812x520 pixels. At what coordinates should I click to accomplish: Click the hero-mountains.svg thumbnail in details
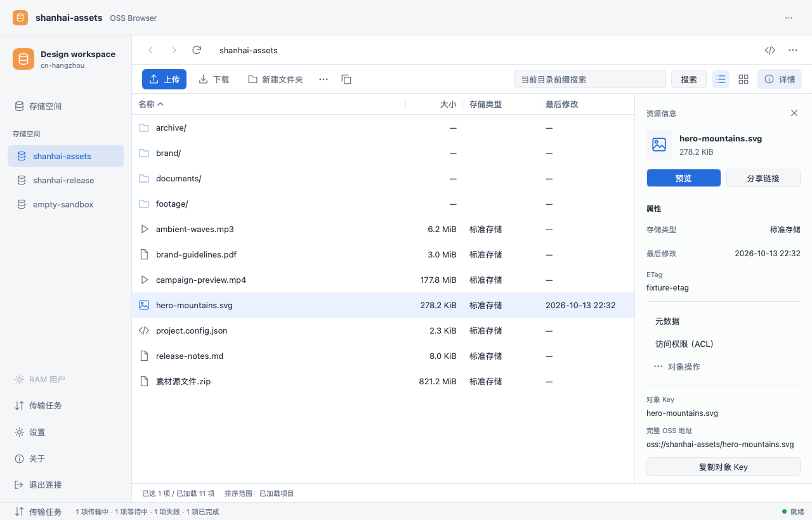(x=659, y=145)
